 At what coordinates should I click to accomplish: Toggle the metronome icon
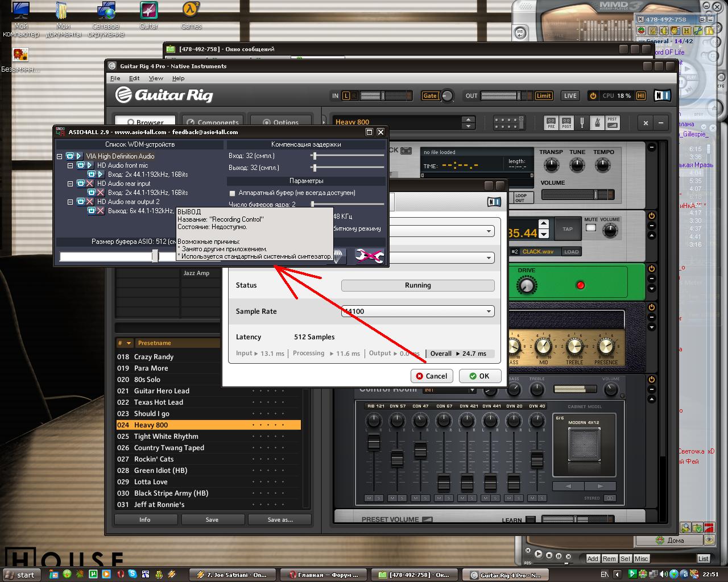[597, 122]
